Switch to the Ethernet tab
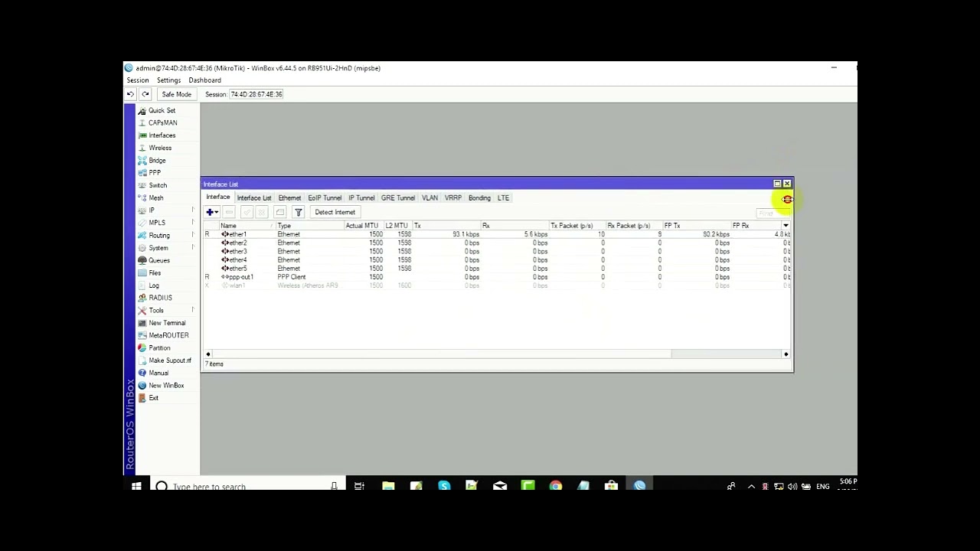This screenshot has width=980, height=551. (x=289, y=197)
